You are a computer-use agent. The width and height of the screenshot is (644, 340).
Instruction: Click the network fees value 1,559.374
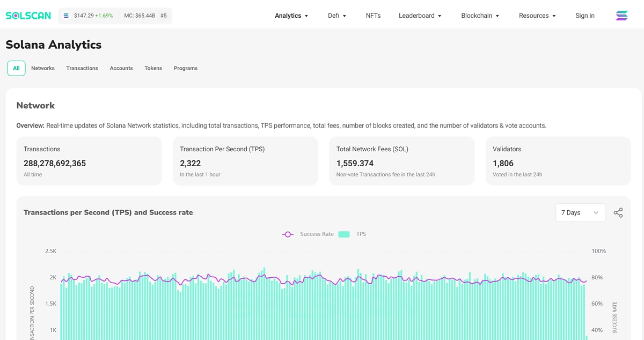(x=355, y=164)
